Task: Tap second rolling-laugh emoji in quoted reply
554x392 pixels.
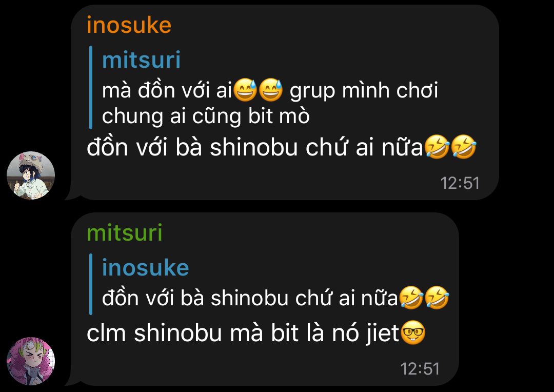Action: [x=437, y=298]
